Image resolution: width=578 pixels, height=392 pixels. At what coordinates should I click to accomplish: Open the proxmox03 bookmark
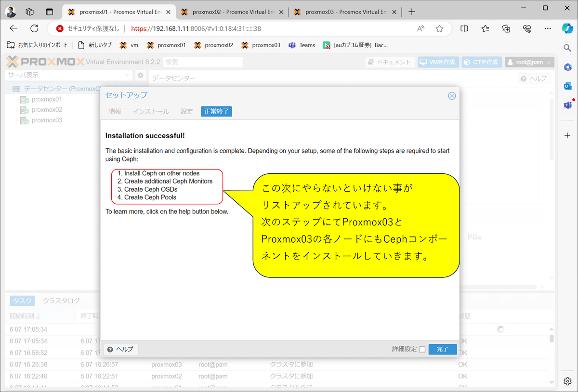[x=261, y=45]
